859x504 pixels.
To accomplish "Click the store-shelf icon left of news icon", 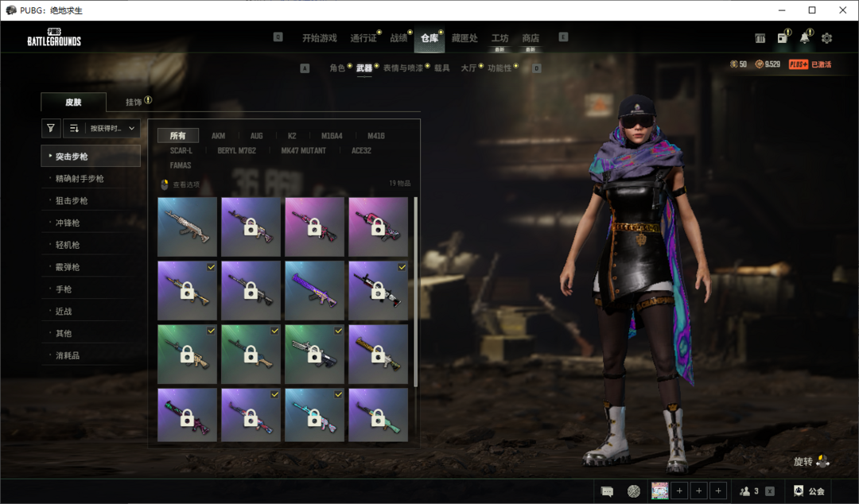I will [x=760, y=38].
